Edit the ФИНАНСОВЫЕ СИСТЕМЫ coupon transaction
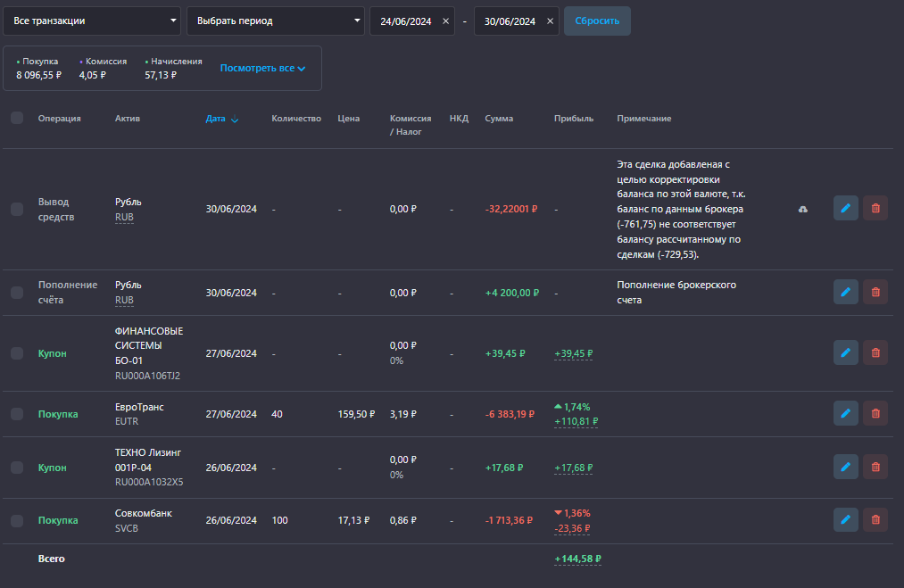This screenshot has height=588, width=904. pos(846,352)
